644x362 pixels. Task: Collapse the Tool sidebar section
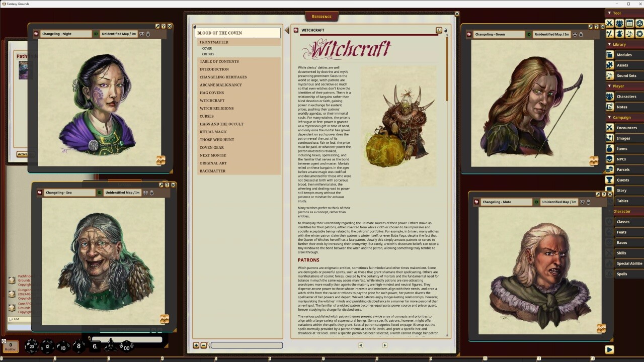(x=610, y=13)
